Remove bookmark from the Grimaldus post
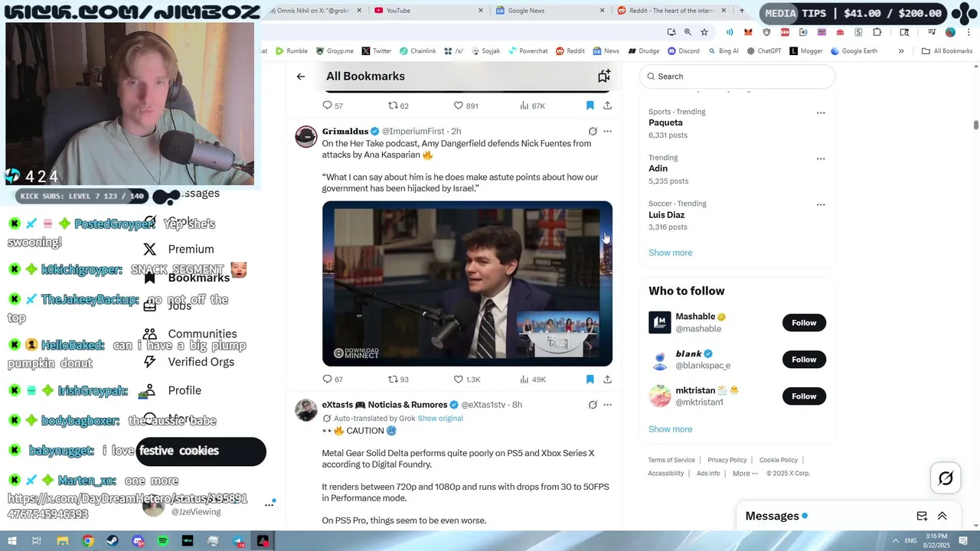The image size is (980, 551). tap(590, 380)
